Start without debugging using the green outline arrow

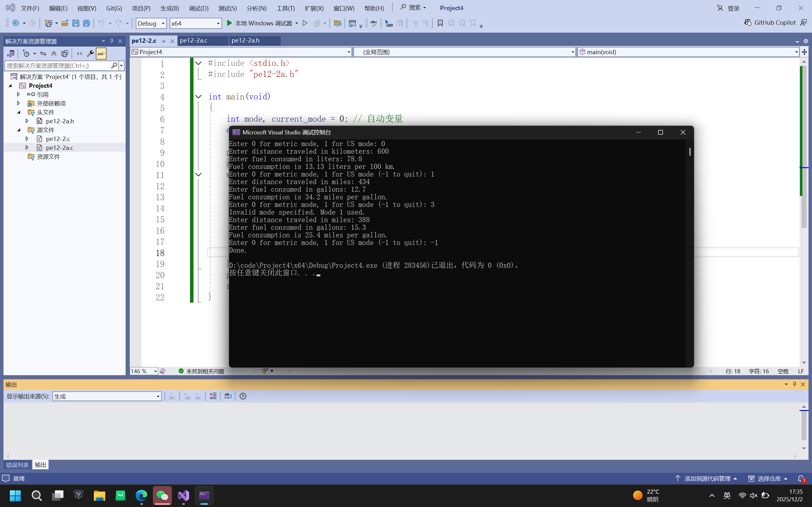click(305, 23)
